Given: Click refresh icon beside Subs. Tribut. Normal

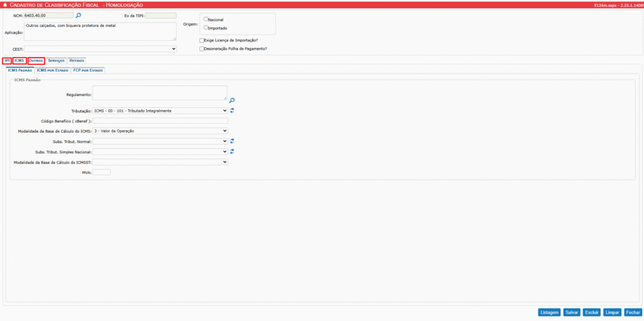Looking at the screenshot, I should tap(232, 141).
